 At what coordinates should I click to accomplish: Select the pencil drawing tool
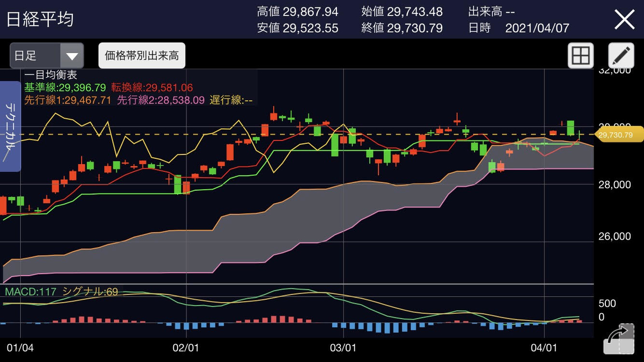(621, 56)
